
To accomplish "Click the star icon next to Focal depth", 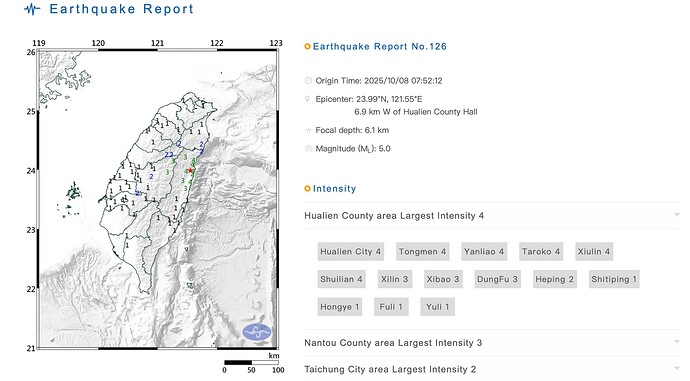I will (308, 130).
